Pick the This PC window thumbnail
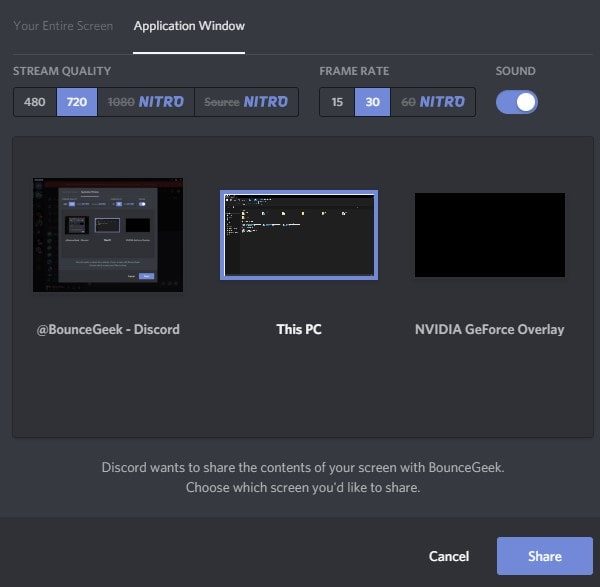The image size is (600, 587). click(x=299, y=235)
